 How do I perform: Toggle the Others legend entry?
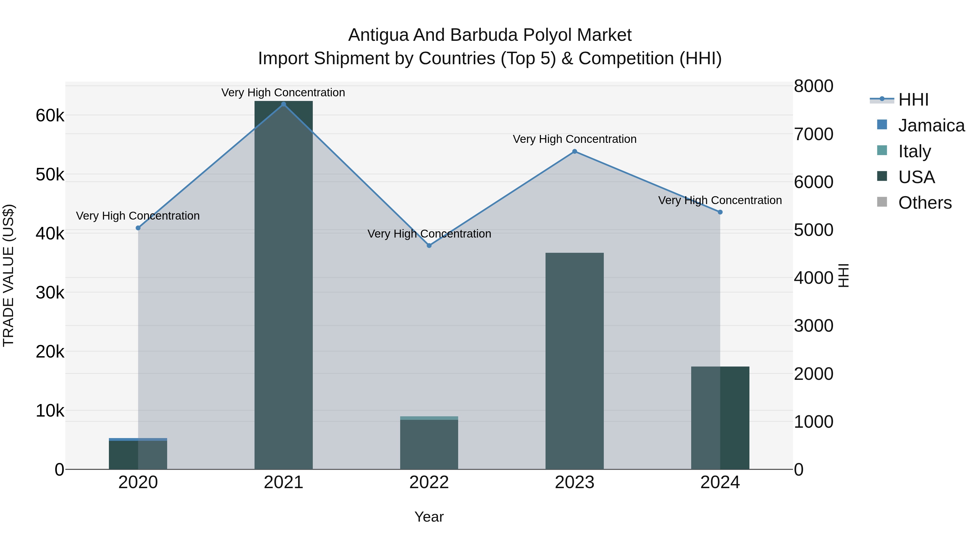[x=914, y=203]
